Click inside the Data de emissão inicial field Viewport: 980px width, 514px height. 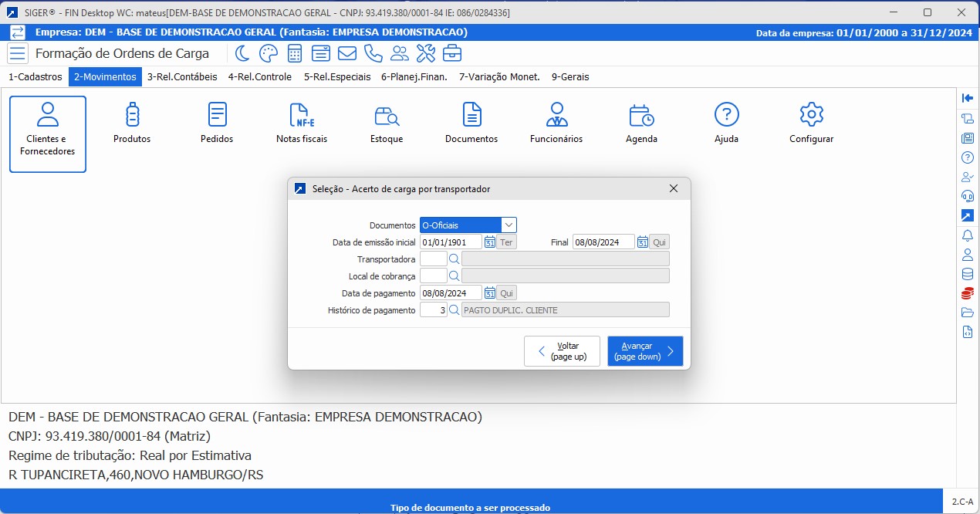(x=450, y=241)
